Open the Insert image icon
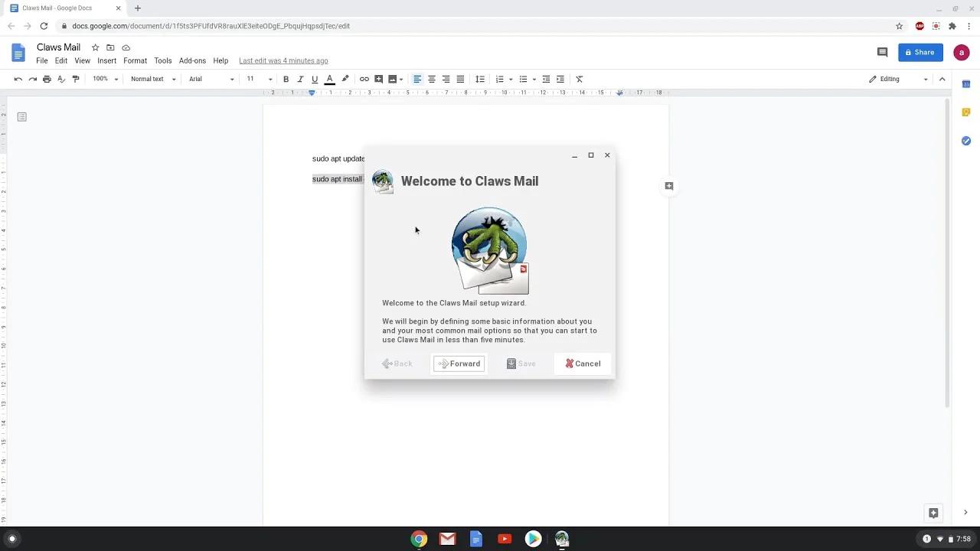The height and width of the screenshot is (551, 980). click(x=391, y=79)
